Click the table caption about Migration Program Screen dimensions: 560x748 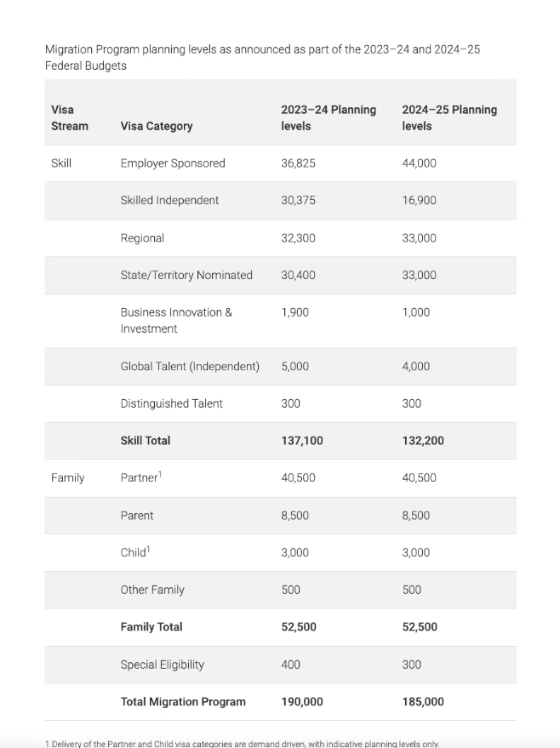[262, 57]
